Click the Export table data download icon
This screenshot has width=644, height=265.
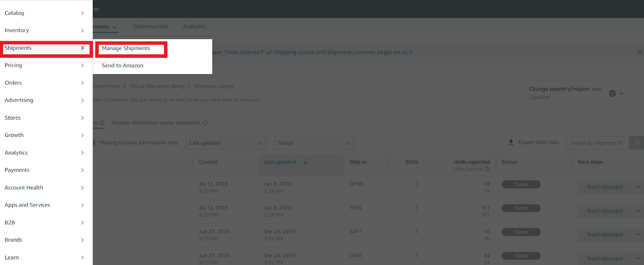[511, 142]
